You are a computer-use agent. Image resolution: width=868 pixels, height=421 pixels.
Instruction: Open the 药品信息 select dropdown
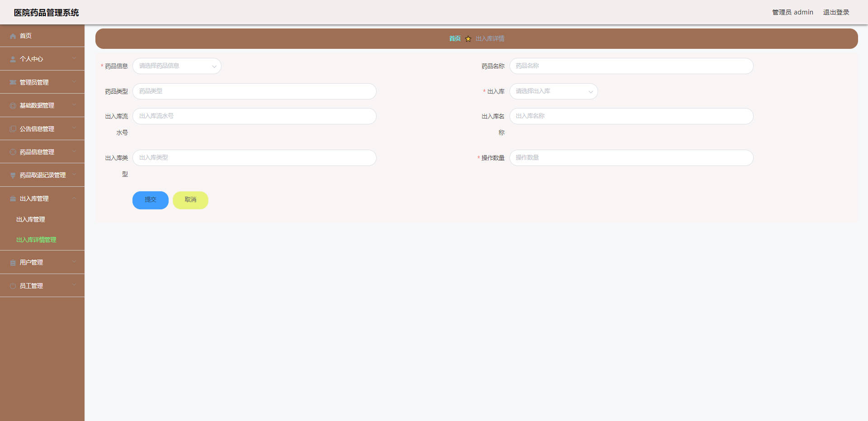(177, 66)
